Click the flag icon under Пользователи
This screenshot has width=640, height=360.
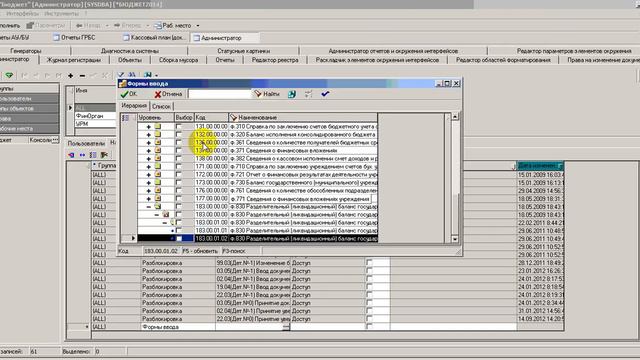tap(104, 155)
